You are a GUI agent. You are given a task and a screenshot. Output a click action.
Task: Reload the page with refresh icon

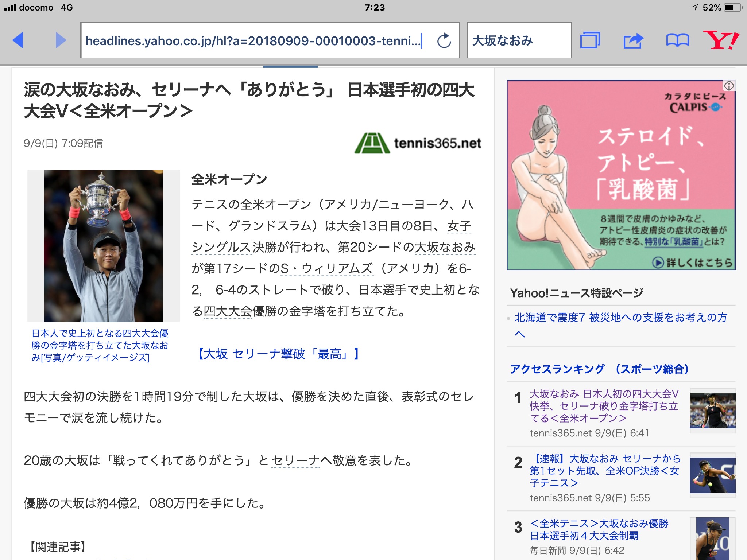coord(444,41)
